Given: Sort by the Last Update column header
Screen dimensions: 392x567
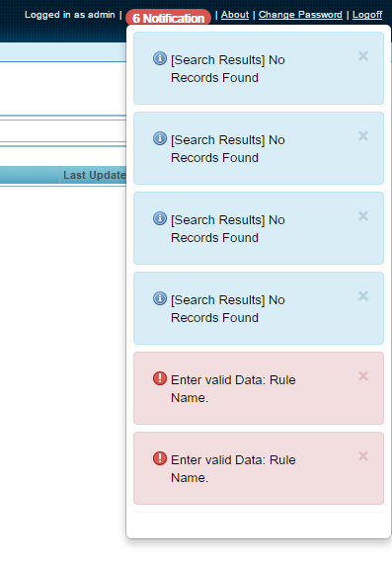Looking at the screenshot, I should tap(93, 175).
